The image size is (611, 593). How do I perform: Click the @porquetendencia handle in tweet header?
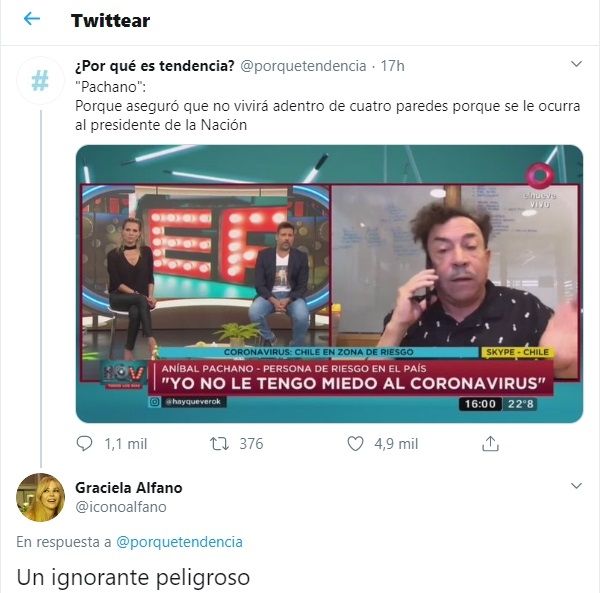303,66
